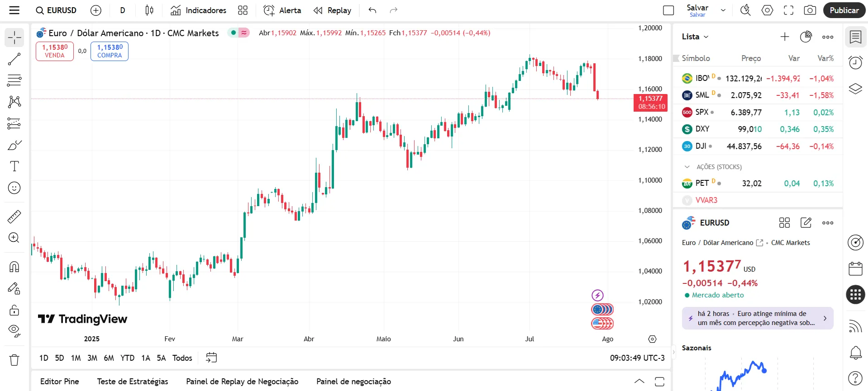Select the trend line drawing tool

tap(14, 59)
